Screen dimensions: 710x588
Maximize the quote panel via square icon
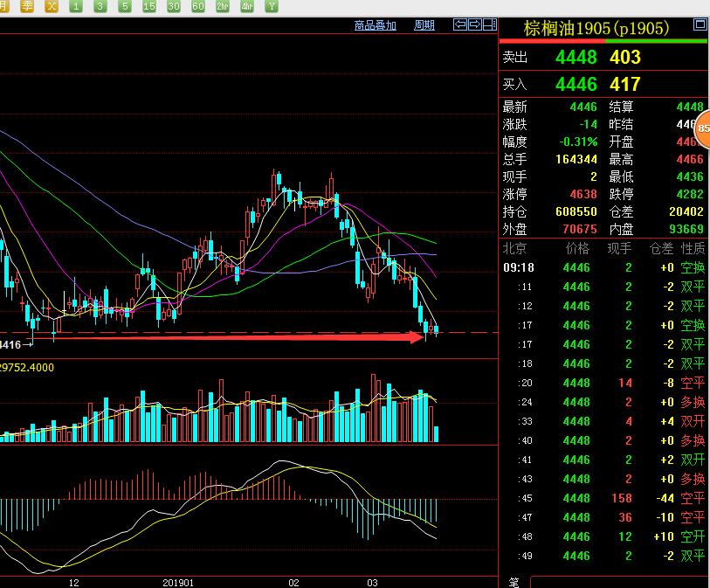pyautogui.click(x=700, y=25)
